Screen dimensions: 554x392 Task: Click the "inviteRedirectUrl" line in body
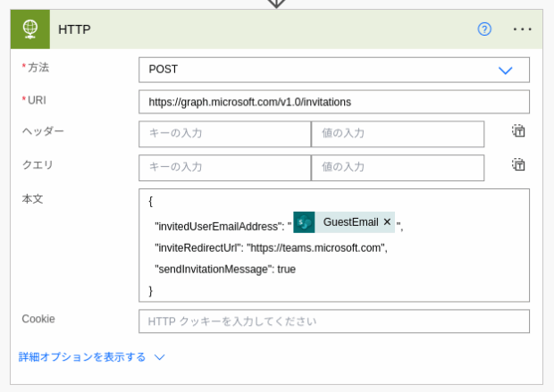coord(271,248)
